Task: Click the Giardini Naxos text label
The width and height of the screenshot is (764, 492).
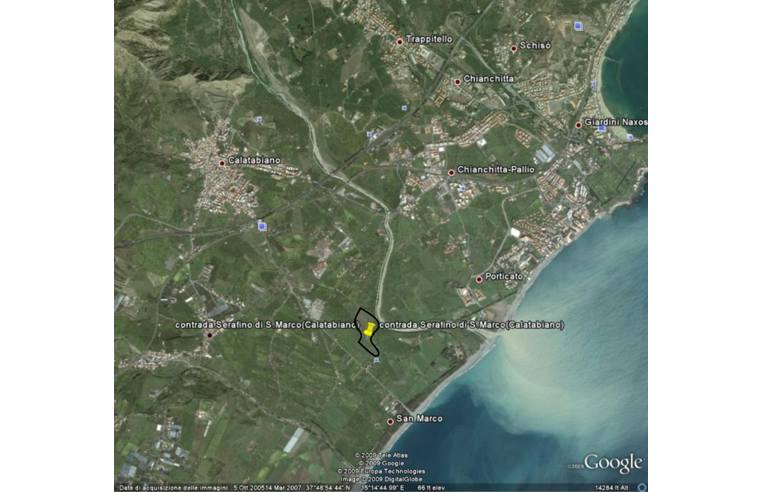Action: [x=615, y=122]
